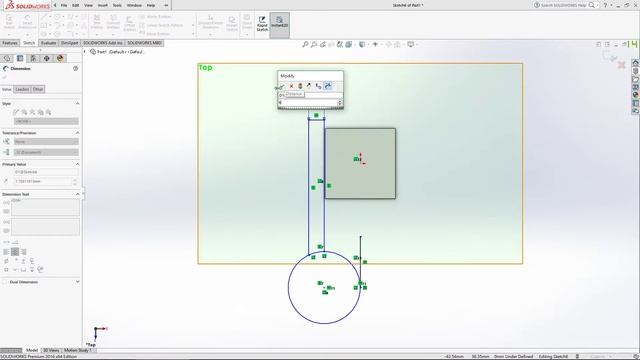Collapse the Tolerance/Precision section

[78, 133]
